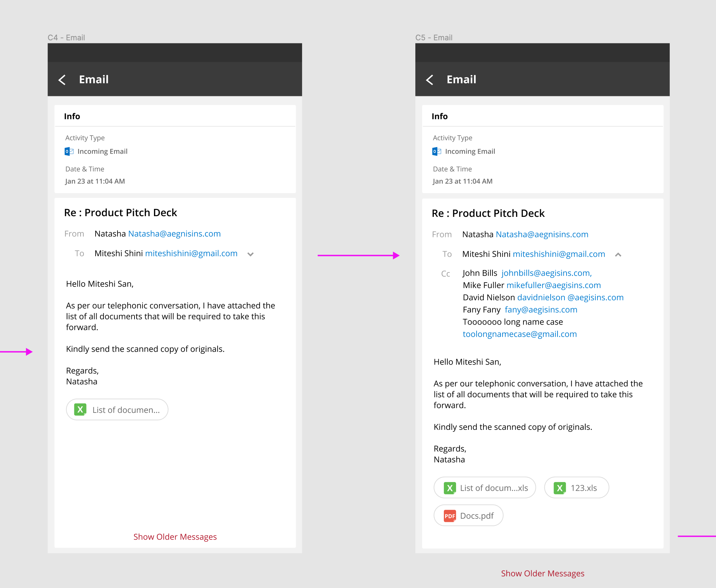
Task: Click red PDF icon of Docs.pdf
Action: coord(450,516)
